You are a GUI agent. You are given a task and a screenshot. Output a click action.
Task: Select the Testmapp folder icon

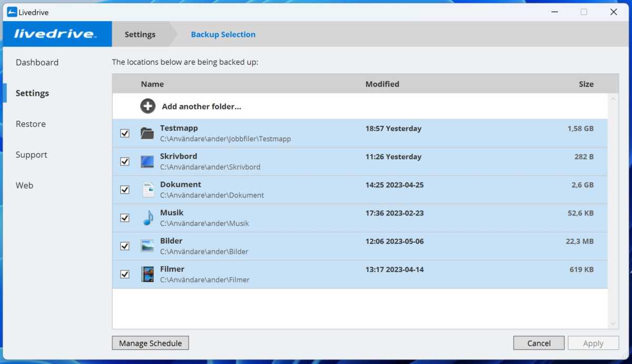coord(147,133)
